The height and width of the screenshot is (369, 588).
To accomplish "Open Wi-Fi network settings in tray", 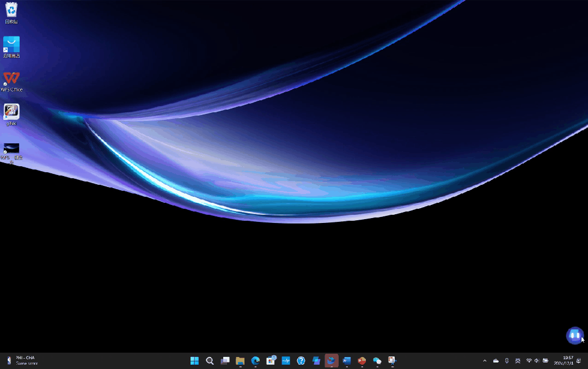I will (x=529, y=361).
